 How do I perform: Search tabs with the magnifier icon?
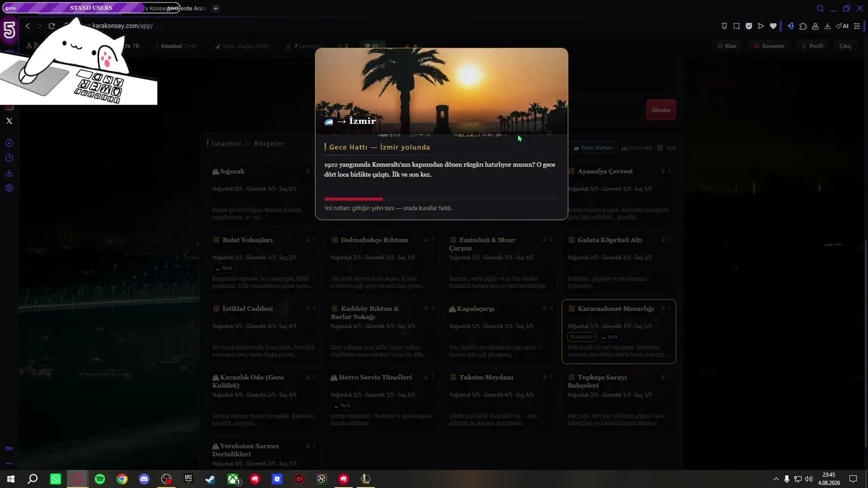(x=820, y=8)
